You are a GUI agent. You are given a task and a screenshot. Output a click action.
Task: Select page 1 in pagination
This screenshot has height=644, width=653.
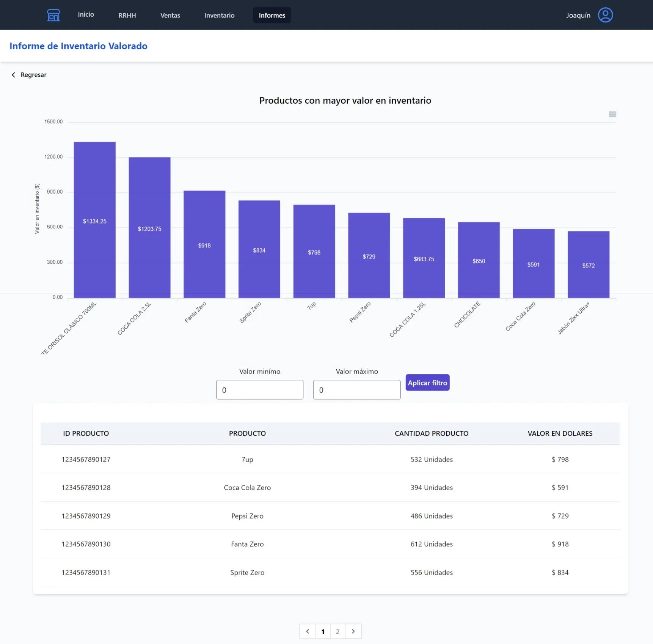(x=323, y=631)
